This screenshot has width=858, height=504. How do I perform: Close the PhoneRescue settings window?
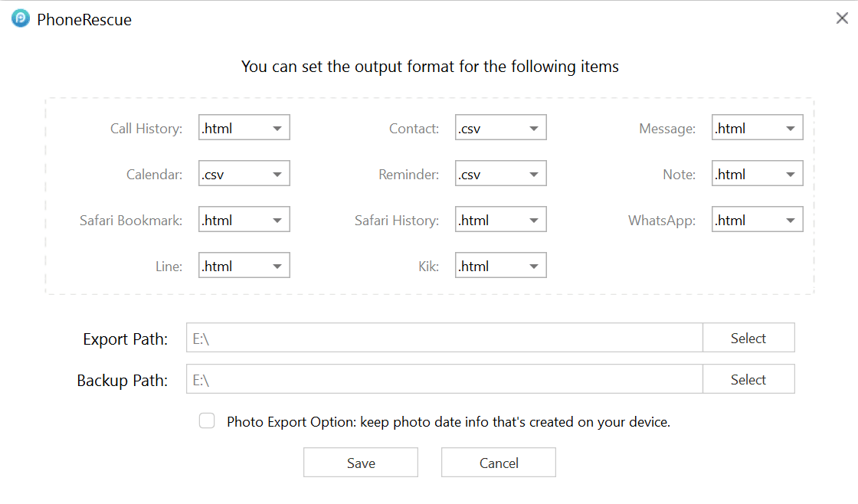[x=841, y=18]
